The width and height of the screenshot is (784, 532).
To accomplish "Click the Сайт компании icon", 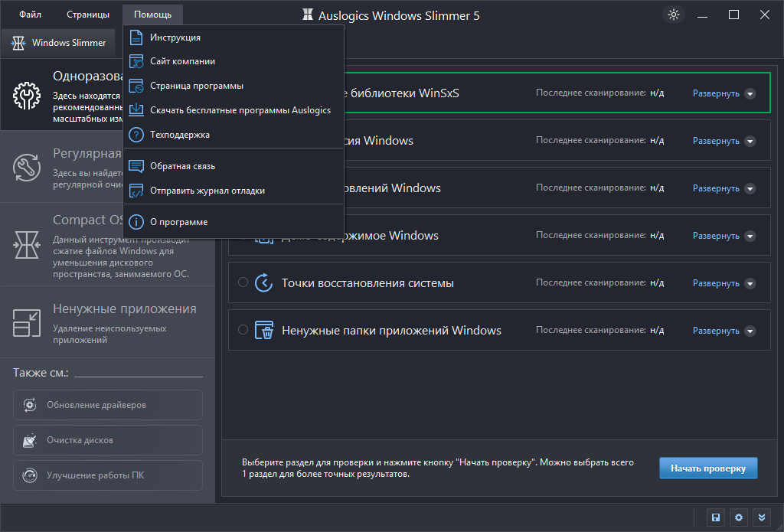I will [x=136, y=61].
